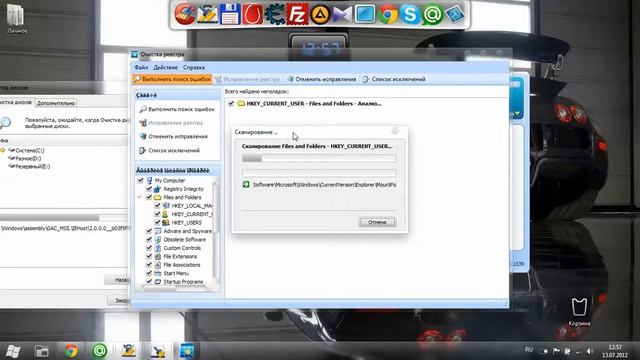Collapse the Files and Folders tree node
Viewport: 640px width, 360px height.
(x=140, y=197)
